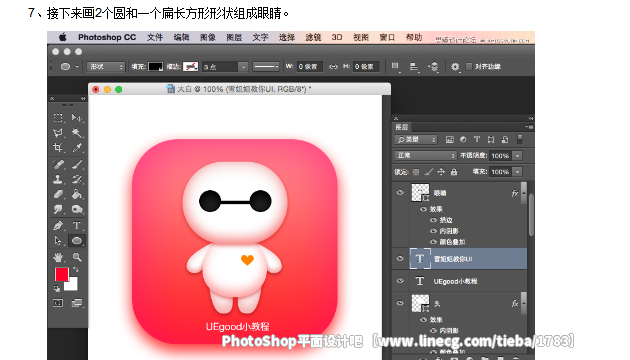The image size is (630, 360).
Task: Hide the 颜色叠加 effect
Action: (434, 241)
